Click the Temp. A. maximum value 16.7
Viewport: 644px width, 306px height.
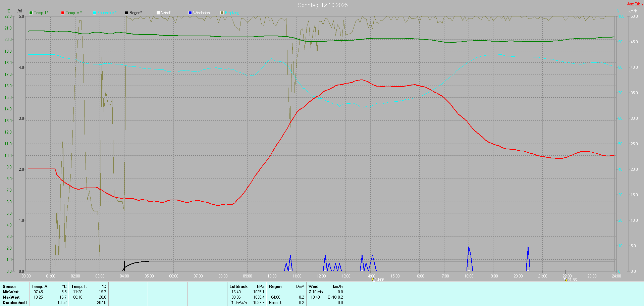(63, 297)
